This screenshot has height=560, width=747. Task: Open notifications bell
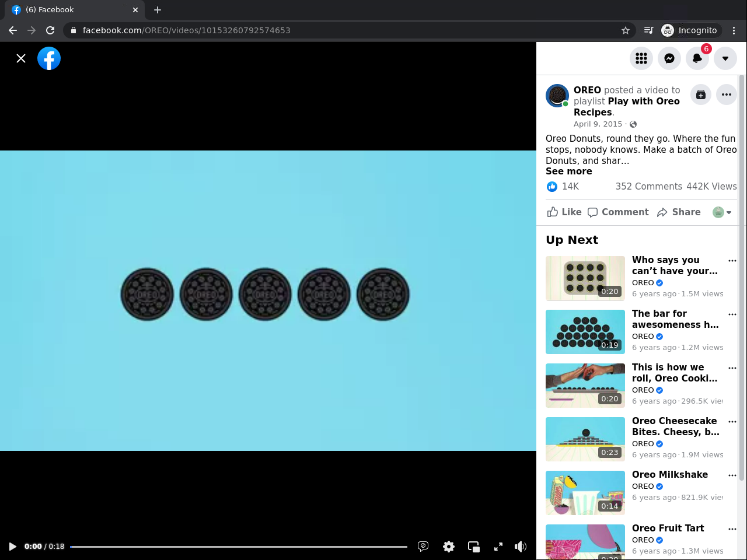click(x=697, y=58)
